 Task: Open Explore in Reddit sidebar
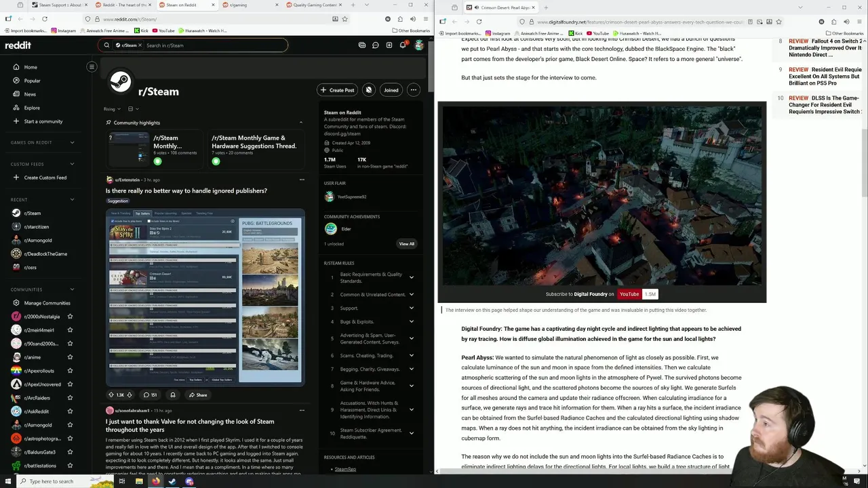click(x=32, y=108)
